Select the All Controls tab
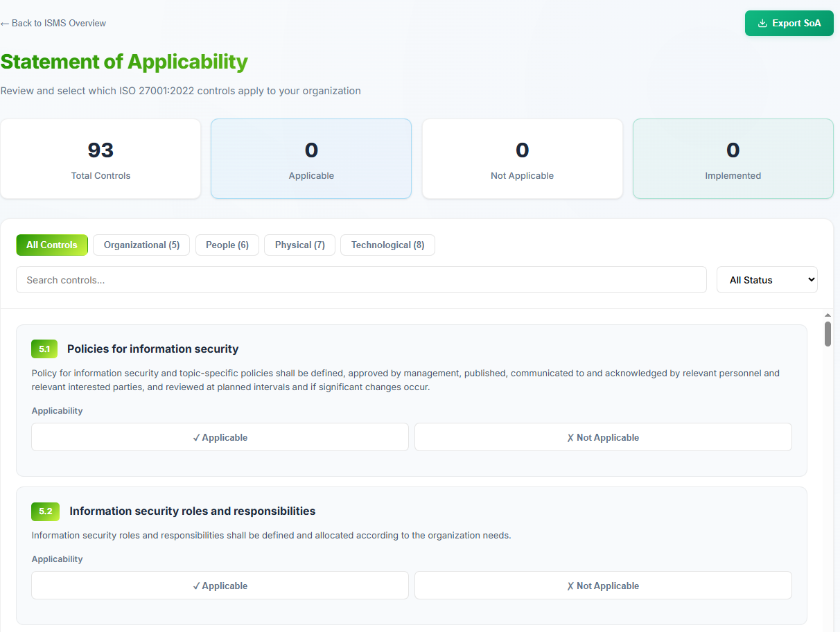This screenshot has height=632, width=840. 52,245
